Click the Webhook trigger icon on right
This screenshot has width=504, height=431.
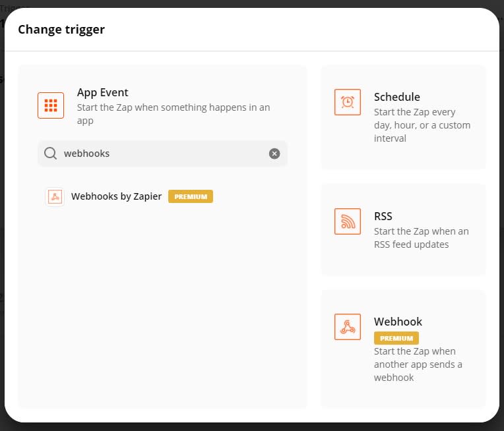coord(348,327)
